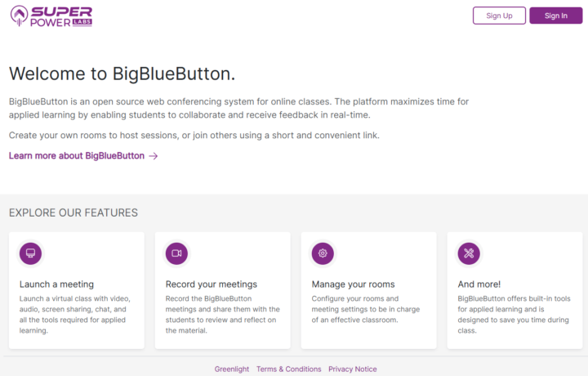The image size is (588, 376).
Task: Click the monitor icon for Launch a meeting
Action: [31, 253]
